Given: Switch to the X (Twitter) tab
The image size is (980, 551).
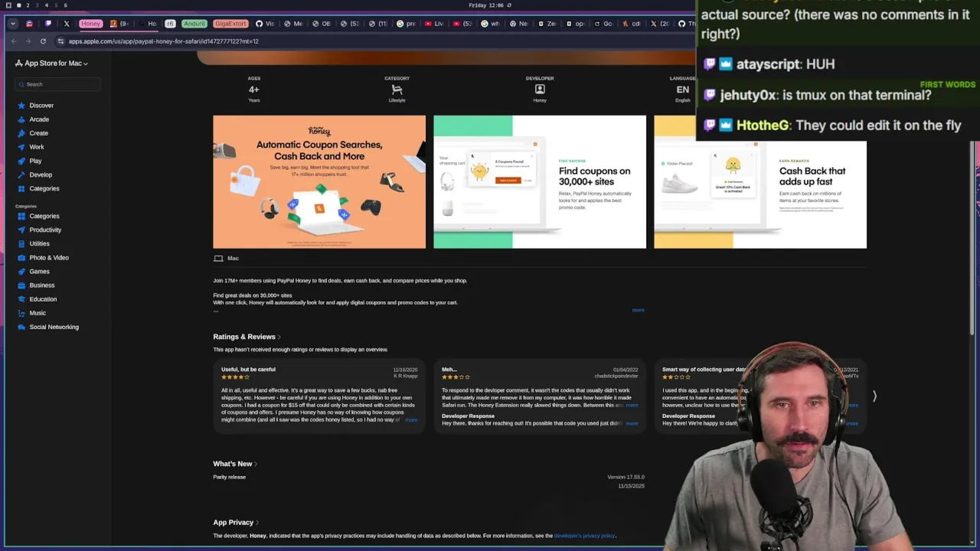Looking at the screenshot, I should pos(67,24).
